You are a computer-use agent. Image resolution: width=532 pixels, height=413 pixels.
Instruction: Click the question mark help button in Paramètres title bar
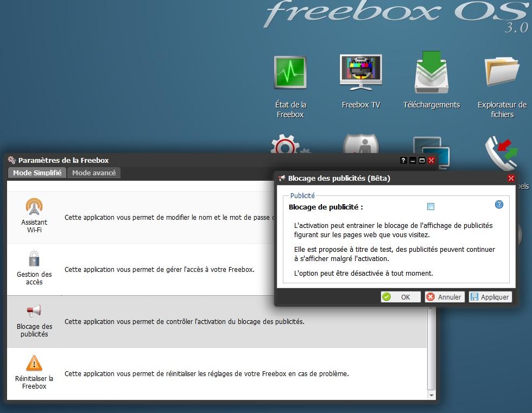click(x=403, y=161)
